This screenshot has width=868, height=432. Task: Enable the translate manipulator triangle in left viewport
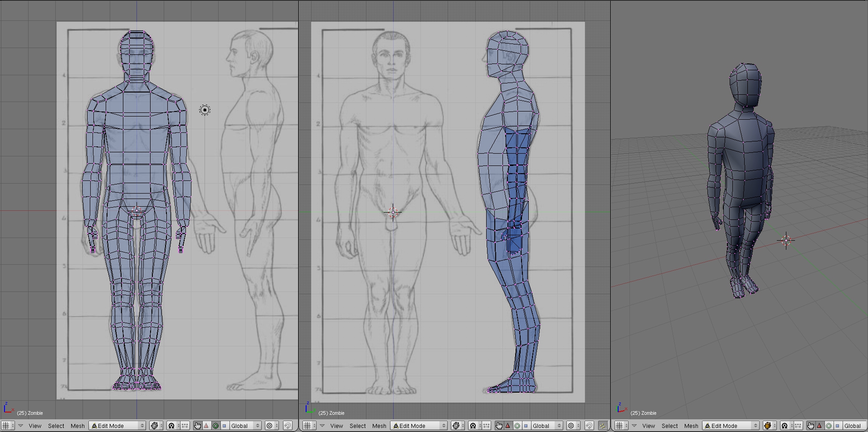pyautogui.click(x=206, y=426)
